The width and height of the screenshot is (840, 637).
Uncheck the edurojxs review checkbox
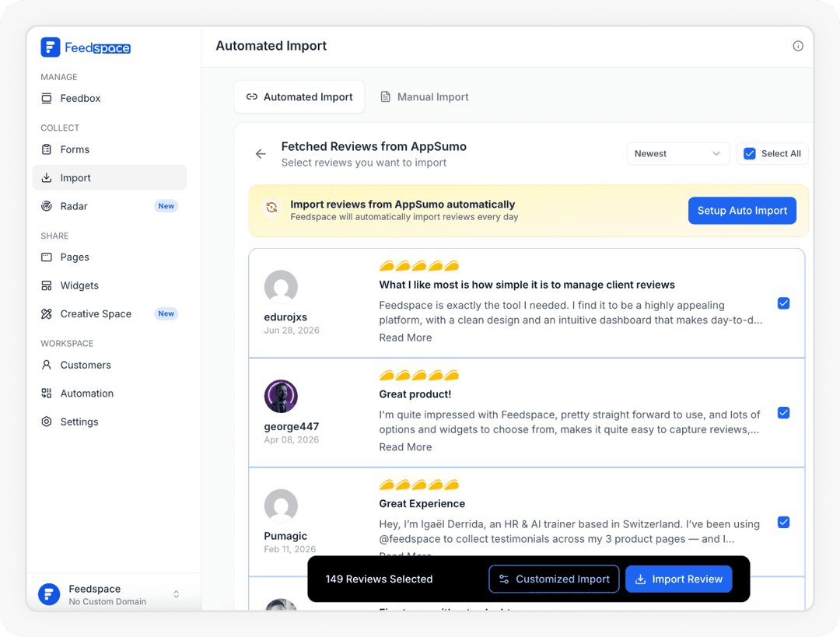pos(783,303)
